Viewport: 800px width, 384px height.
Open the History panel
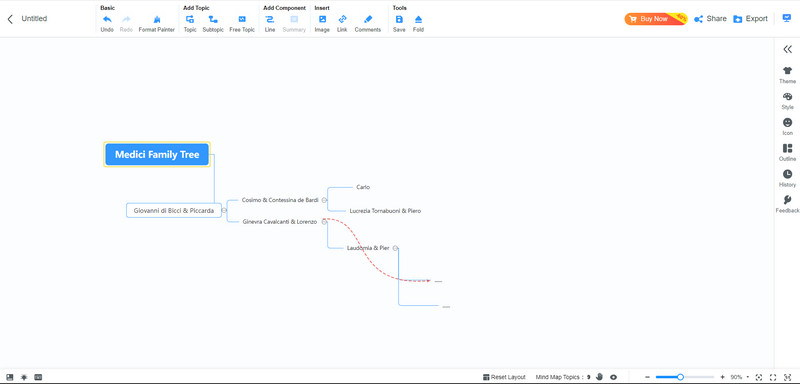click(787, 178)
